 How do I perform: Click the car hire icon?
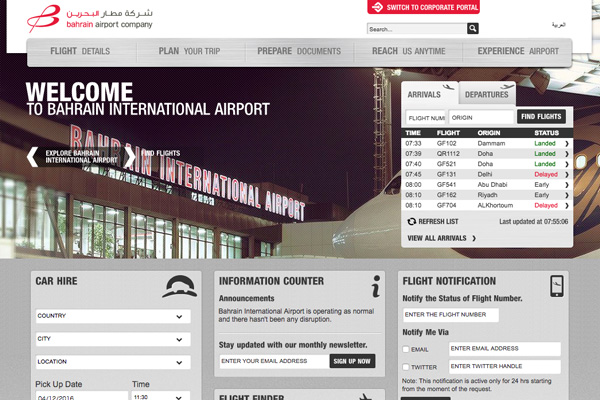[179, 286]
